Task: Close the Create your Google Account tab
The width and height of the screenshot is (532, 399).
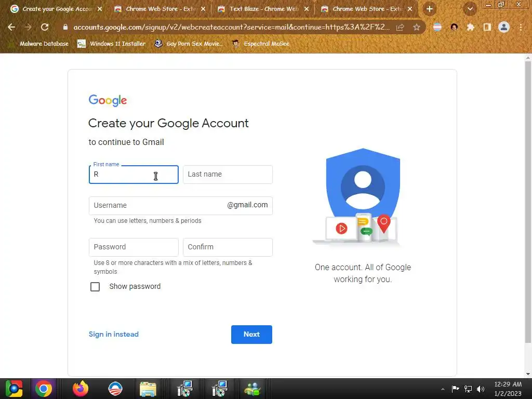Action: click(100, 9)
